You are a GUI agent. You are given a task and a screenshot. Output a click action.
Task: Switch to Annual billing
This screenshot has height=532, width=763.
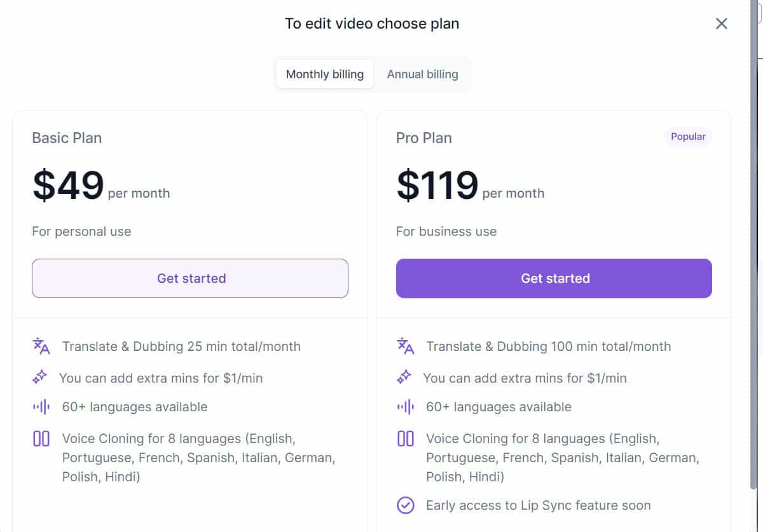pos(422,74)
